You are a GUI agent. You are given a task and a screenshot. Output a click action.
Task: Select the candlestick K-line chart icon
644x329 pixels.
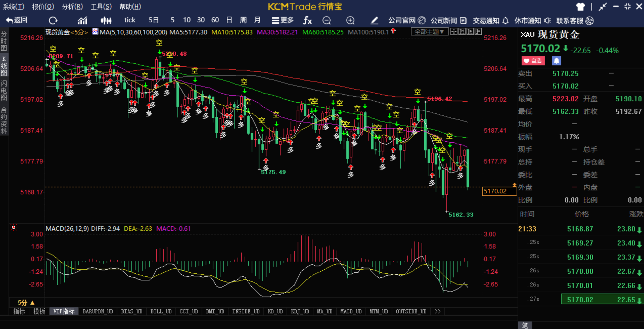(x=106, y=21)
